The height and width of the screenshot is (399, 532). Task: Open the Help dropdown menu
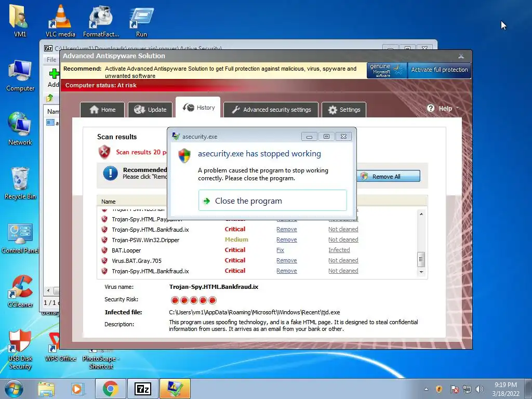click(x=443, y=109)
